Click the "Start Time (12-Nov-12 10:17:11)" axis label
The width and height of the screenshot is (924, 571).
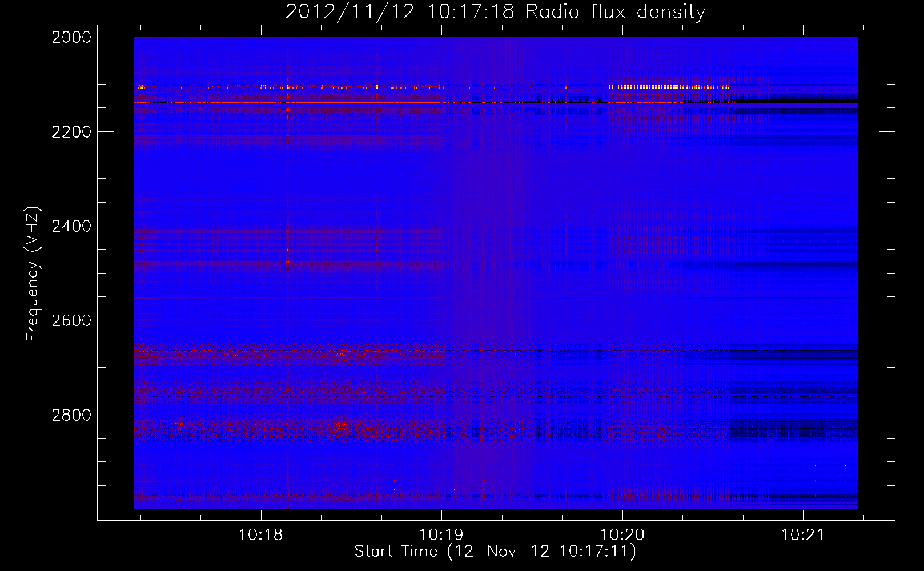[495, 552]
